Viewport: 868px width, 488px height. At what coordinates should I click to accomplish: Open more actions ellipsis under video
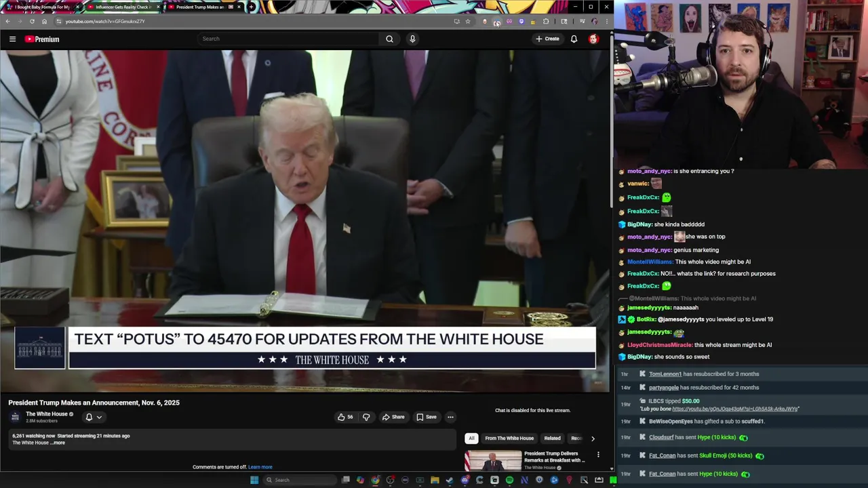point(450,417)
